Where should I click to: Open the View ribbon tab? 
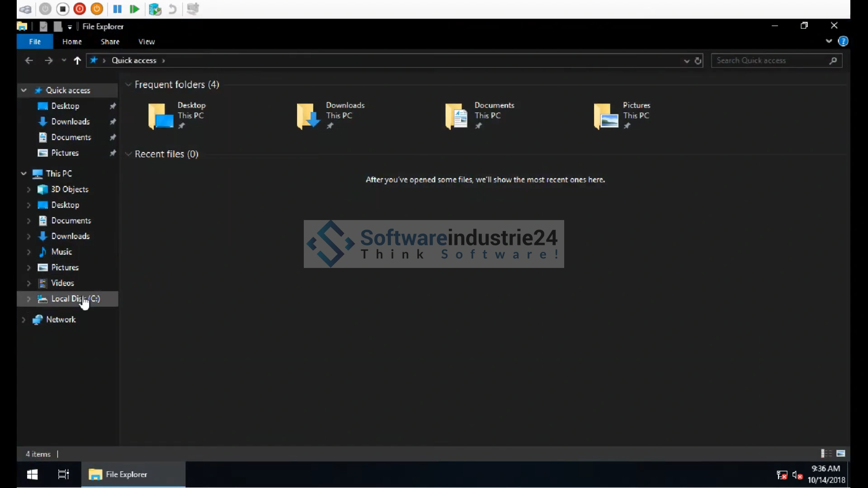[146, 42]
